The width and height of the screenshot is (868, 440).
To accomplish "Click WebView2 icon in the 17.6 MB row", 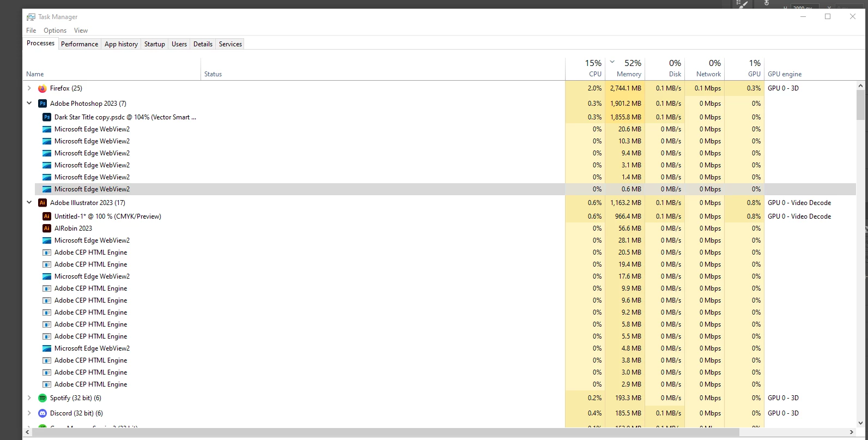I will (x=47, y=276).
